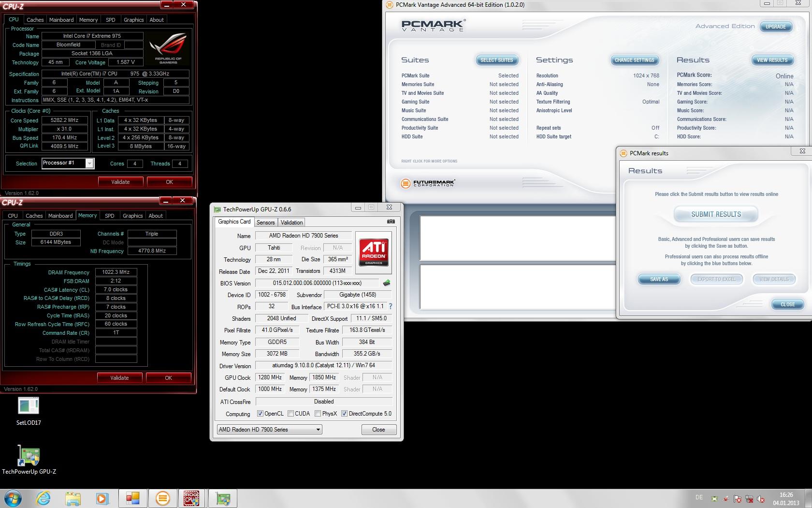Click Validate in the top CPU-Z window
This screenshot has width=812, height=508.
pos(120,182)
